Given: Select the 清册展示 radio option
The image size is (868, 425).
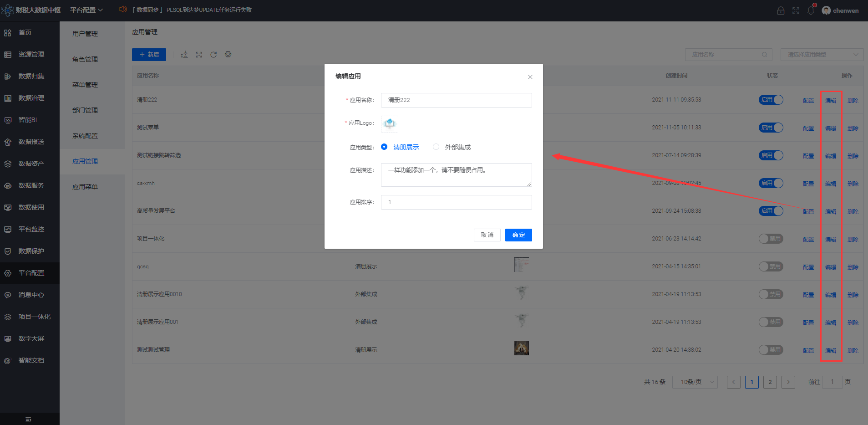Looking at the screenshot, I should pyautogui.click(x=400, y=147).
